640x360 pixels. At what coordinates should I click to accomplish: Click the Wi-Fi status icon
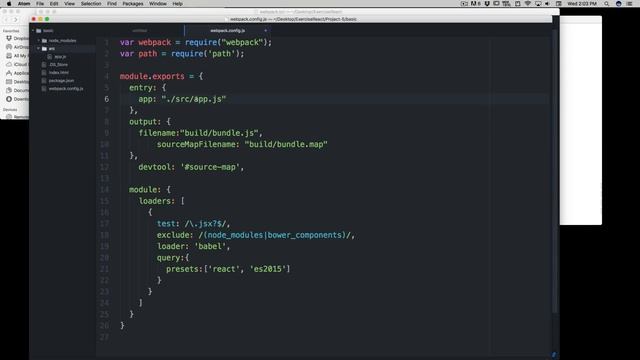click(528, 4)
